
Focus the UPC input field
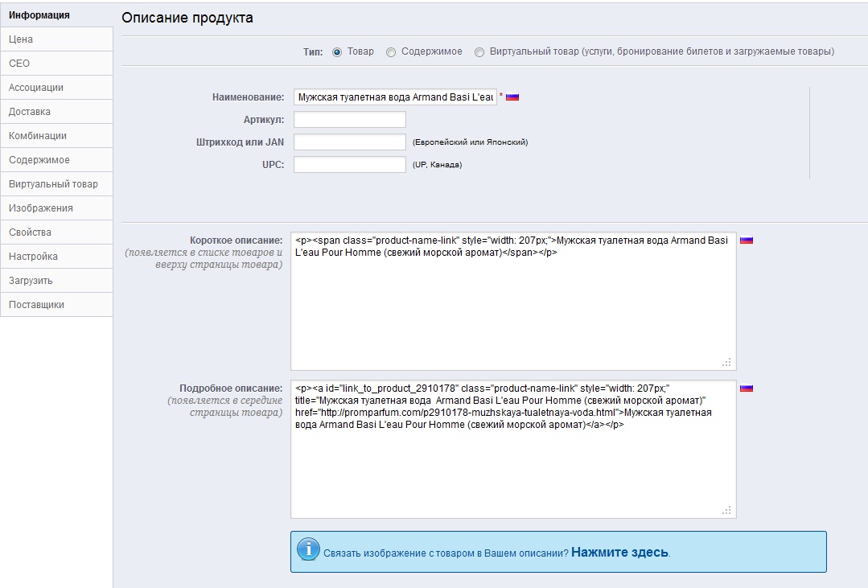[350, 164]
